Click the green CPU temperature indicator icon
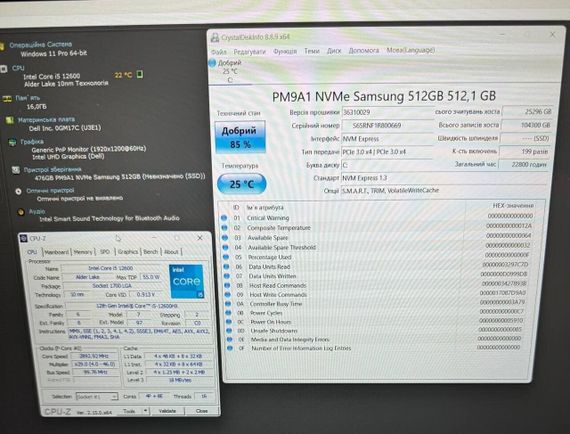Viewport: 570px width, 434px height. click(140, 75)
